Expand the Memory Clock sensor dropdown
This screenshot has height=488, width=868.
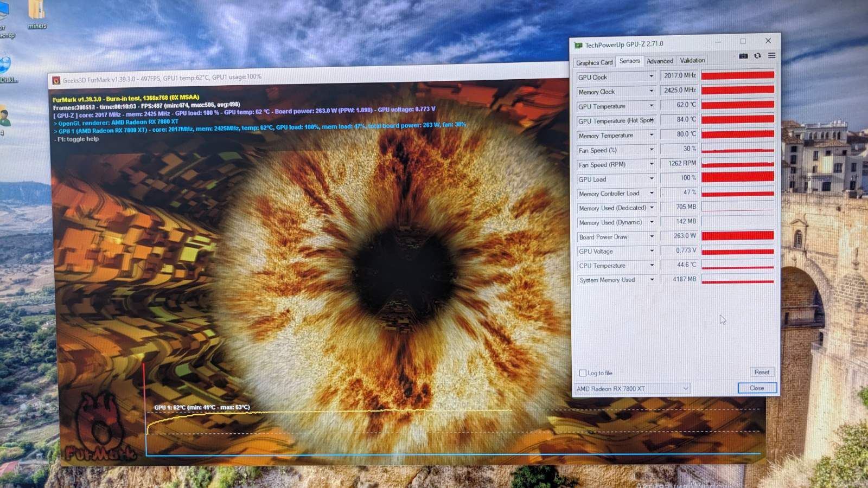651,91
